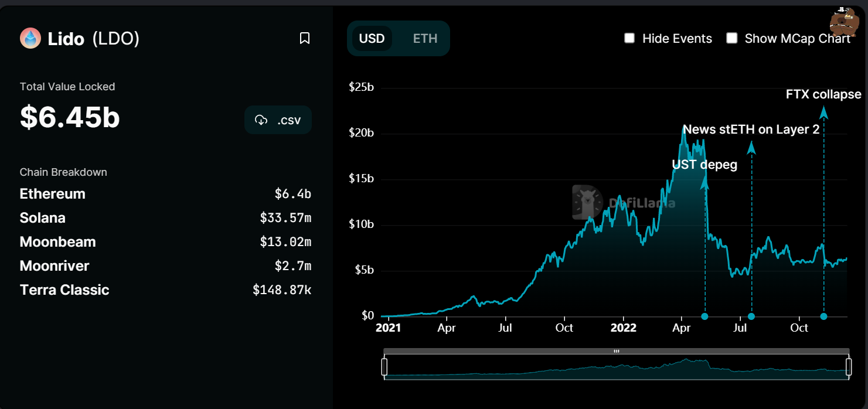Screen dimensions: 868x409
Task: Click the "News stETH on Layer 2" label
Action: [x=751, y=129]
